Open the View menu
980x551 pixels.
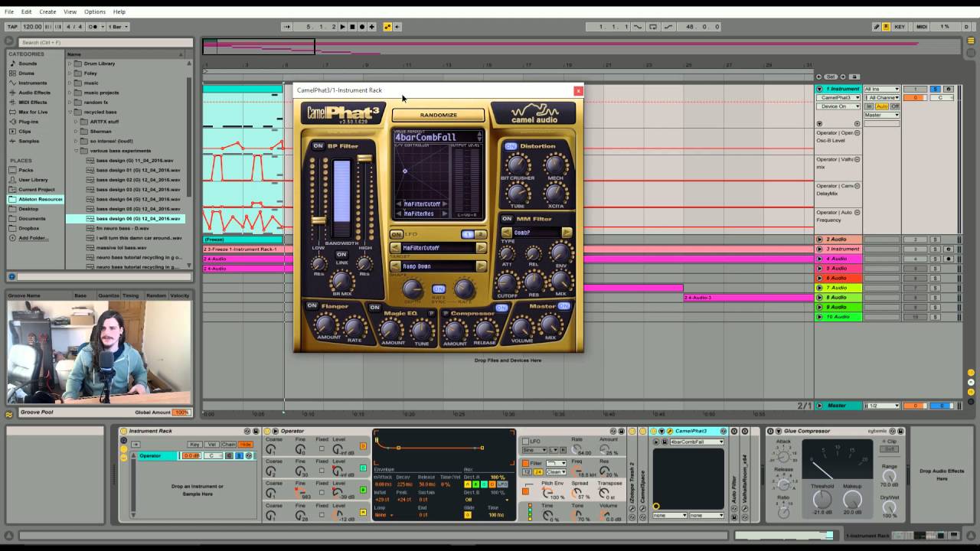click(70, 11)
